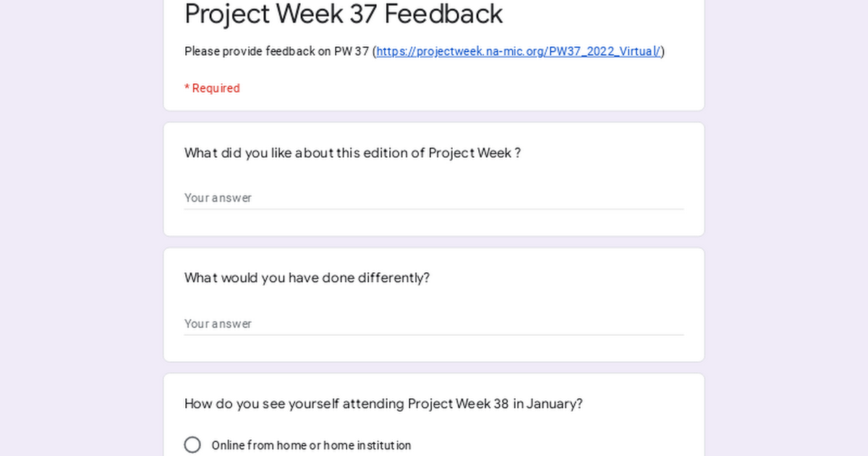This screenshot has height=456, width=868.
Task: Focus the answer field under 'What did you like'
Action: [x=434, y=198]
